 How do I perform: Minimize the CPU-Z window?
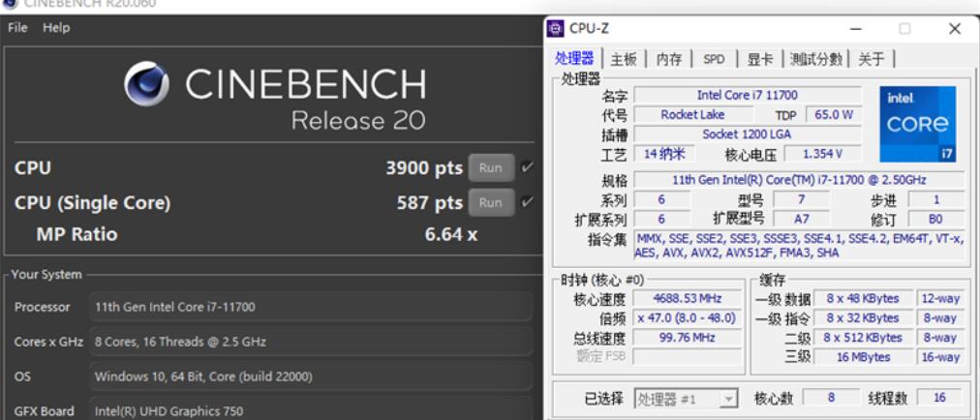coord(856,29)
